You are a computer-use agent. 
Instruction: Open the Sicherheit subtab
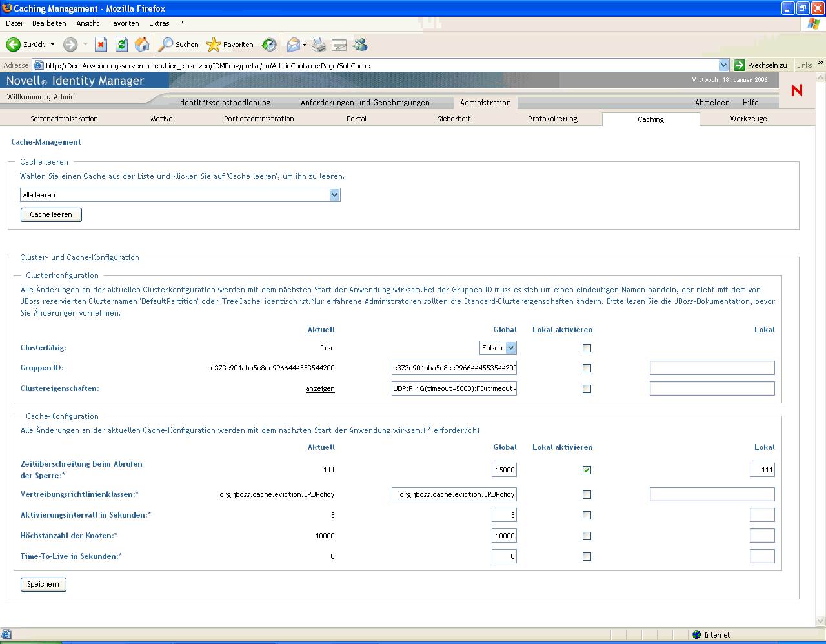[454, 119]
